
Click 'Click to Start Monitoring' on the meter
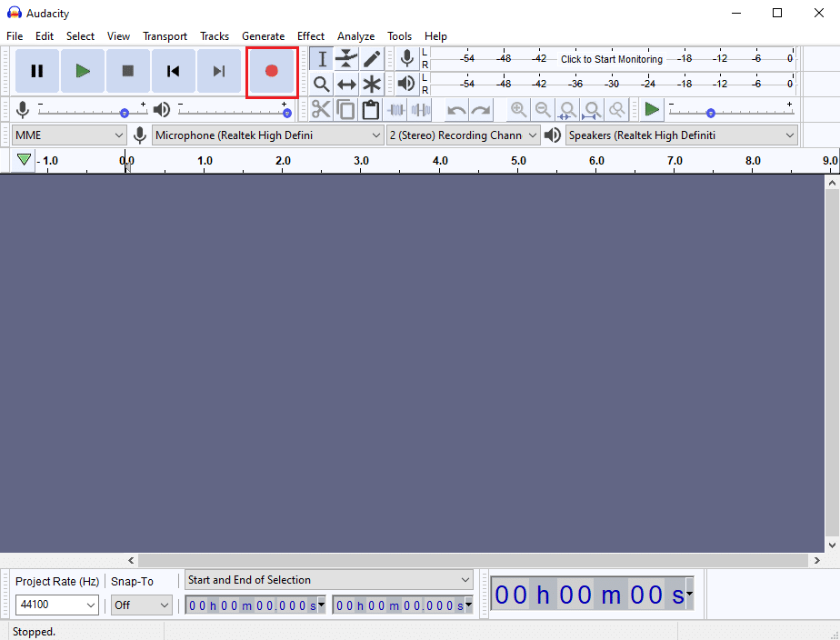coord(611,59)
